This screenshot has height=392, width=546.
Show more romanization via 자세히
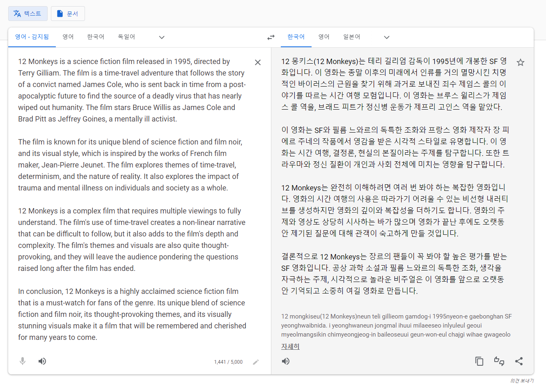click(x=290, y=346)
